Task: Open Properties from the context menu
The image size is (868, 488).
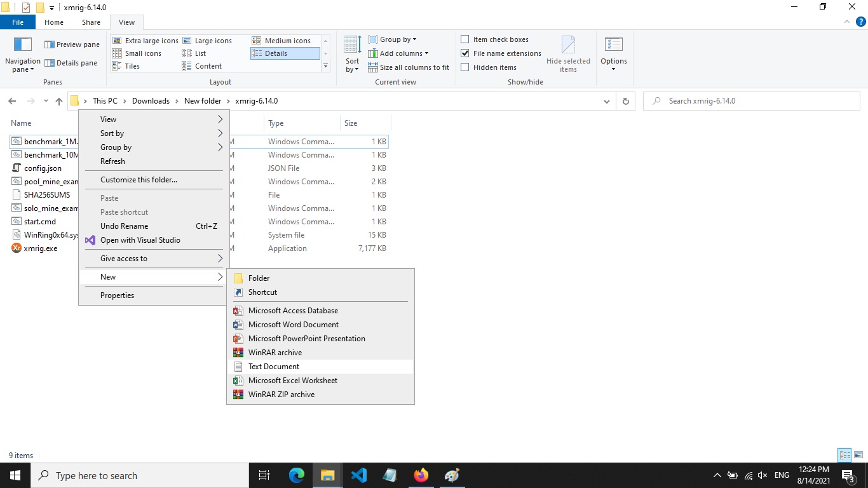Action: pos(153,295)
